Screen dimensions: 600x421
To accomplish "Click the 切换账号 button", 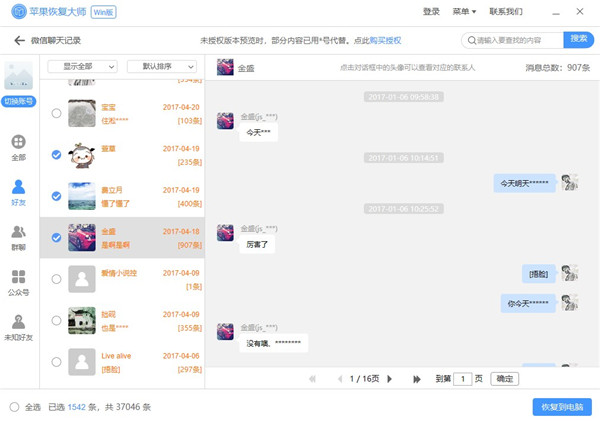I will (x=18, y=101).
